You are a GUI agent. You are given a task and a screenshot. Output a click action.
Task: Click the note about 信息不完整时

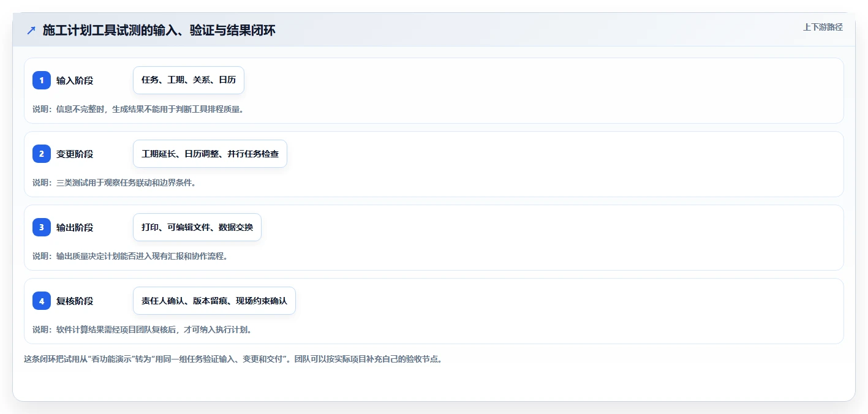click(138, 109)
